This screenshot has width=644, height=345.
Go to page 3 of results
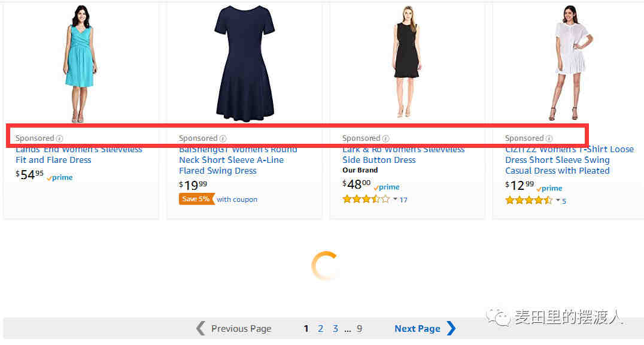pos(336,329)
